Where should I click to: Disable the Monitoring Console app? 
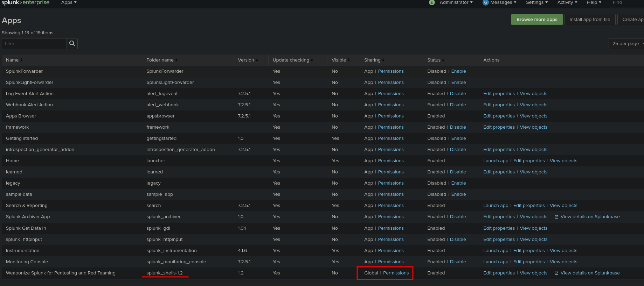458,262
